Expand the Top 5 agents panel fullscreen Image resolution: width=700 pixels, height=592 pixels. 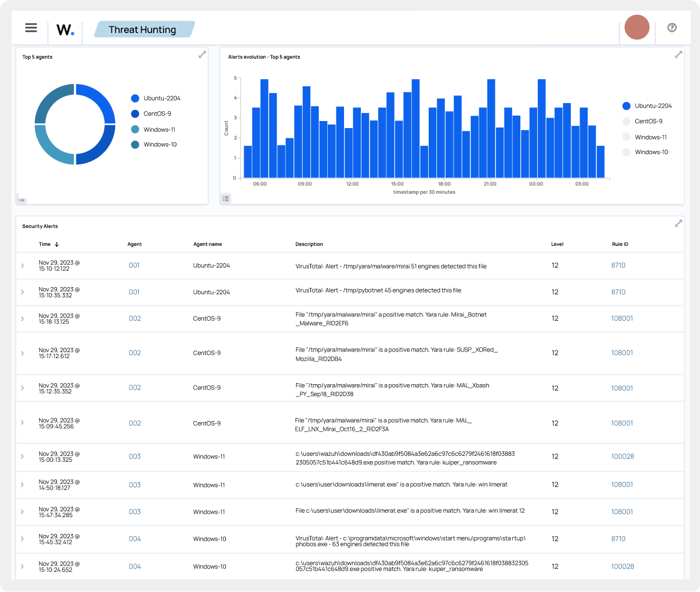pos(202,54)
